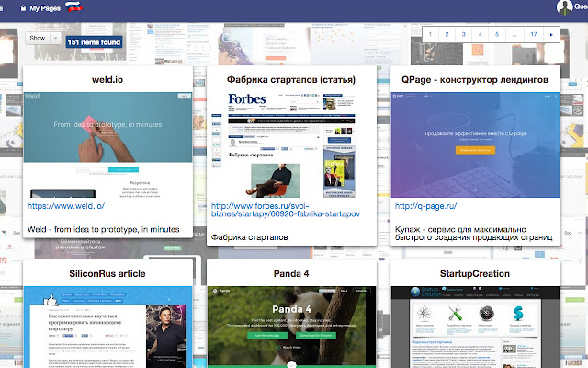Go to pagination page 5
Viewport: 588px width, 368px height.
(497, 34)
